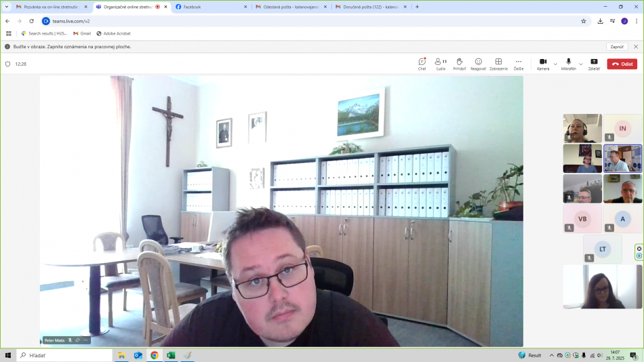Open the taskbar clock showing 14:07
This screenshot has height=362, width=644.
click(615, 355)
